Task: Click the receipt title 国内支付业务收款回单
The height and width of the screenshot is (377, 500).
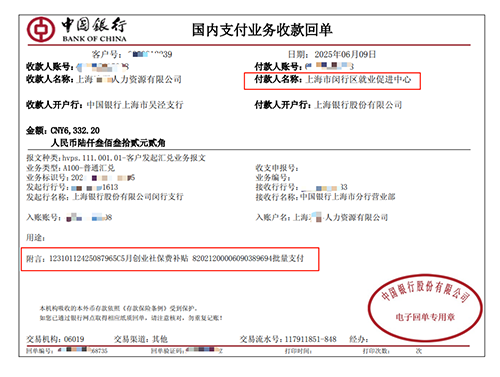Action: click(x=262, y=30)
